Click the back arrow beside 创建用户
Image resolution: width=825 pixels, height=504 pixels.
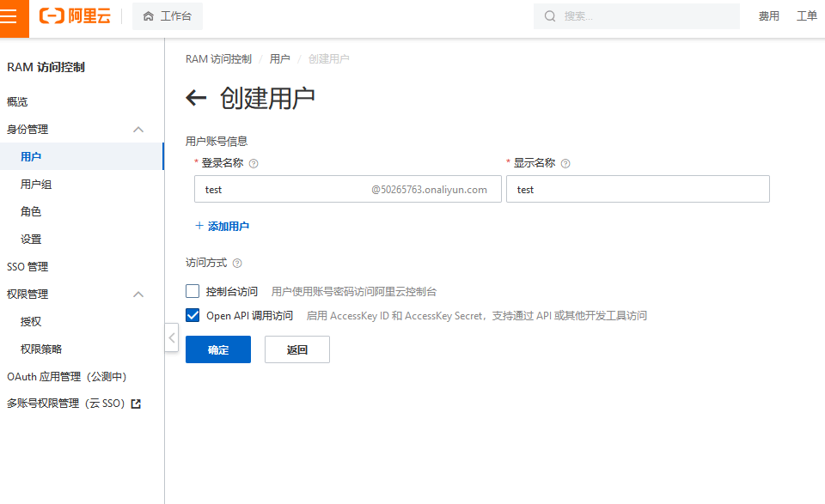pos(197,98)
